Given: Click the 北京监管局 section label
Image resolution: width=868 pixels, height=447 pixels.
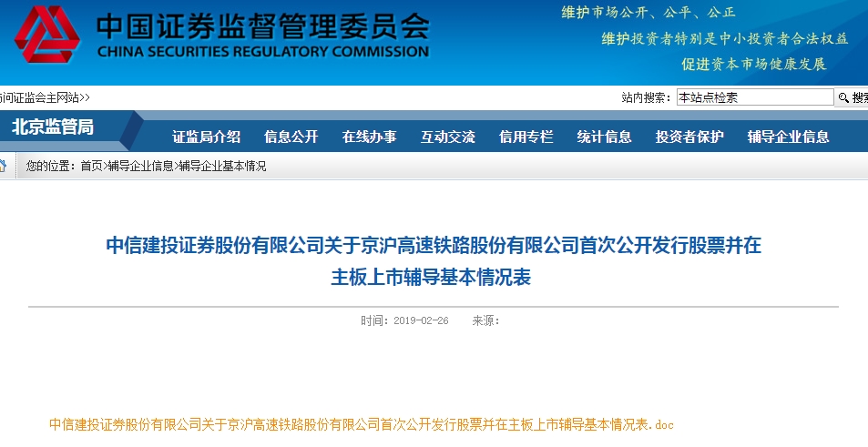Looking at the screenshot, I should [x=53, y=127].
